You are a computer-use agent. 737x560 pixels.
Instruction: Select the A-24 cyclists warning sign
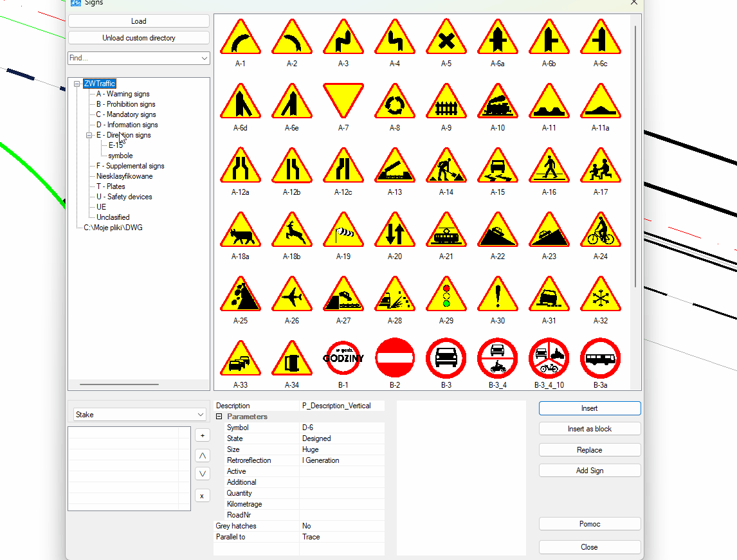(x=601, y=230)
